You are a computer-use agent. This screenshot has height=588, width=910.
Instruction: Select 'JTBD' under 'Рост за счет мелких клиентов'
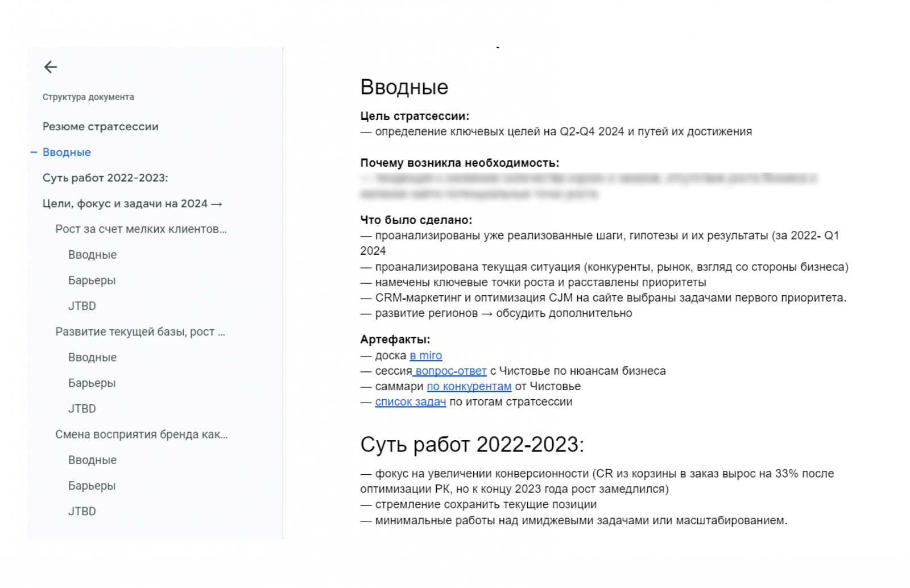pos(82,306)
